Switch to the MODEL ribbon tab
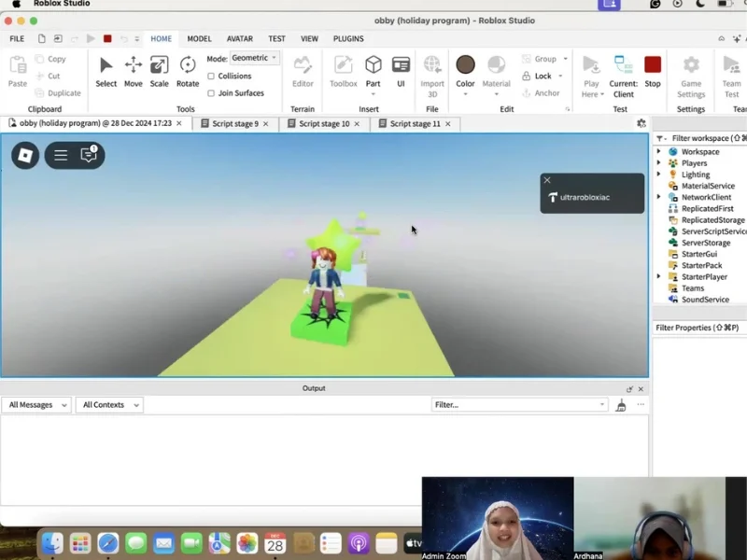The image size is (747, 560). (199, 38)
